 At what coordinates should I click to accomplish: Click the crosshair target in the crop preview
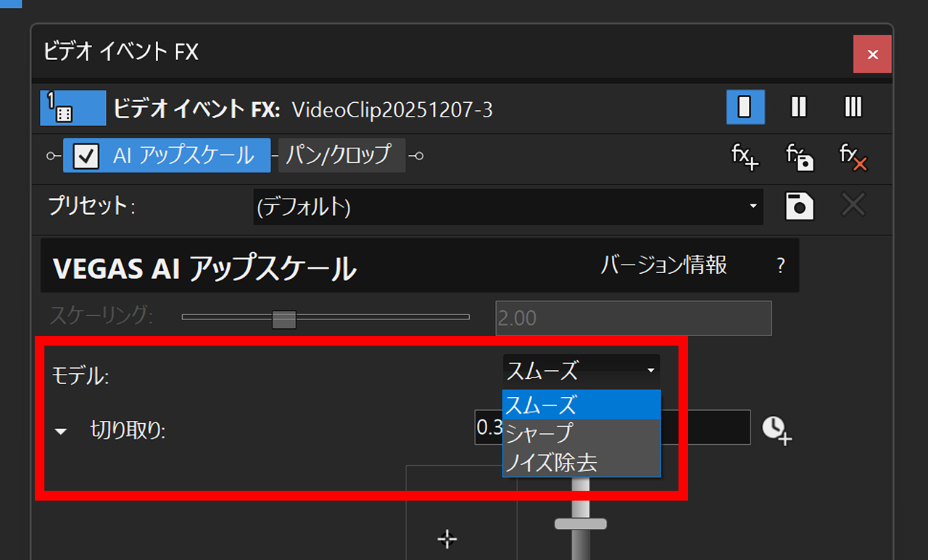click(x=447, y=539)
